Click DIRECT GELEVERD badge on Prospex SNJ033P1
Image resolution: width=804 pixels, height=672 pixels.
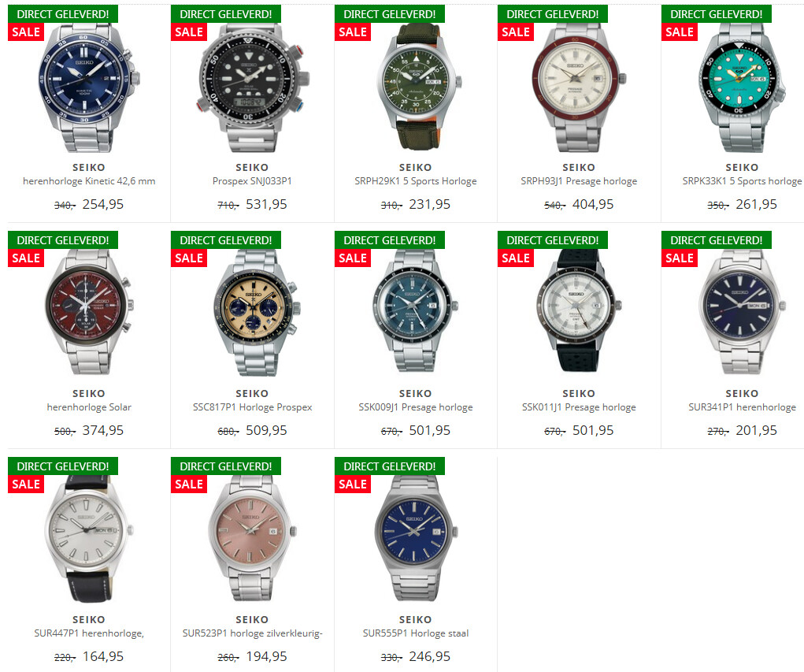point(226,14)
